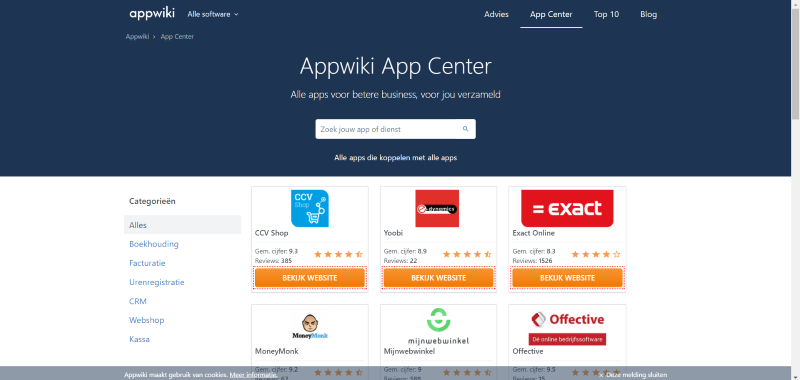This screenshot has height=380, width=800.
Task: Click the CCV Shop logo
Action: (310, 208)
